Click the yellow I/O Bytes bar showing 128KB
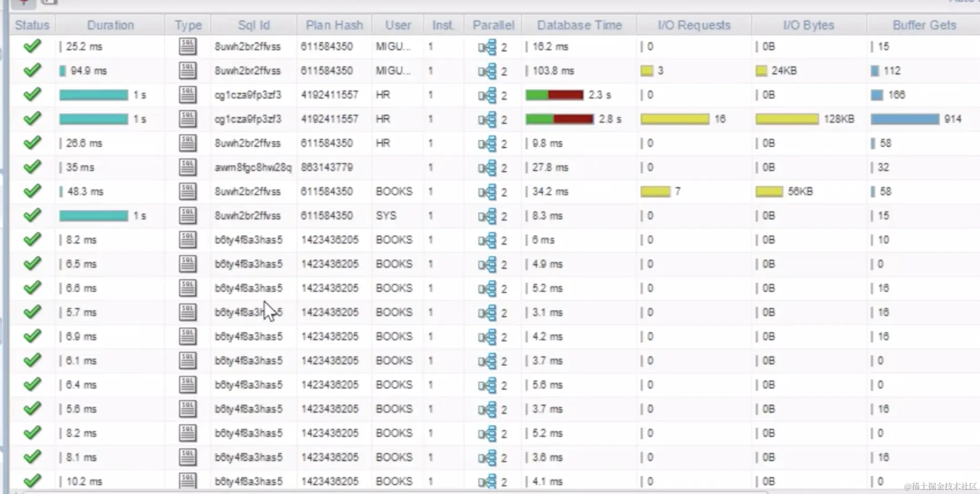 point(787,119)
